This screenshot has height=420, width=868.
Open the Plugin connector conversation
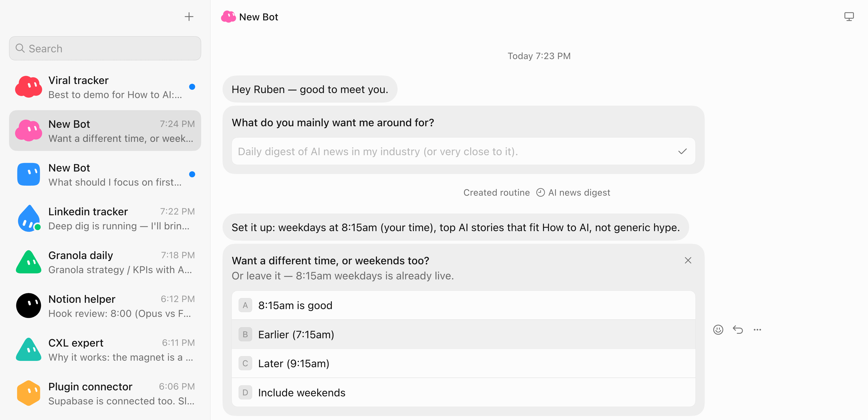pos(105,393)
